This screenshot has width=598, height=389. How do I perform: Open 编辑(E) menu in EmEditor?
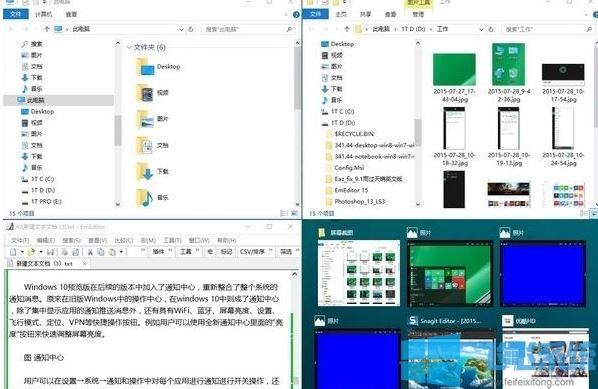(x=45, y=240)
